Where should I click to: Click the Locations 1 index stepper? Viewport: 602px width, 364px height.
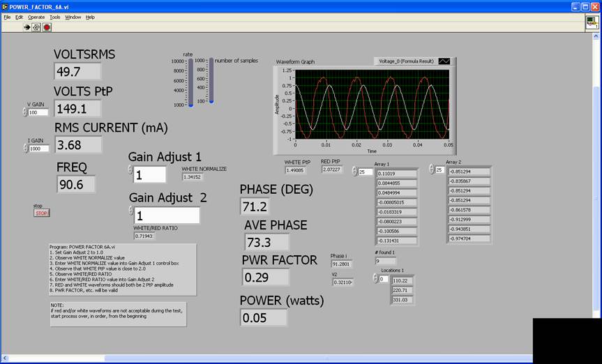click(375, 279)
